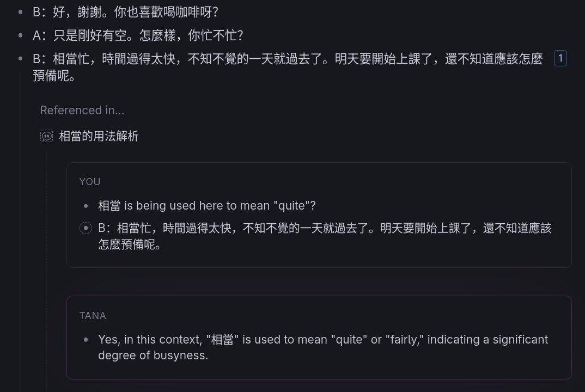Viewport: 585px width, 392px height.
Task: Collapse the 'Referenced in...' section
Action: (82, 110)
